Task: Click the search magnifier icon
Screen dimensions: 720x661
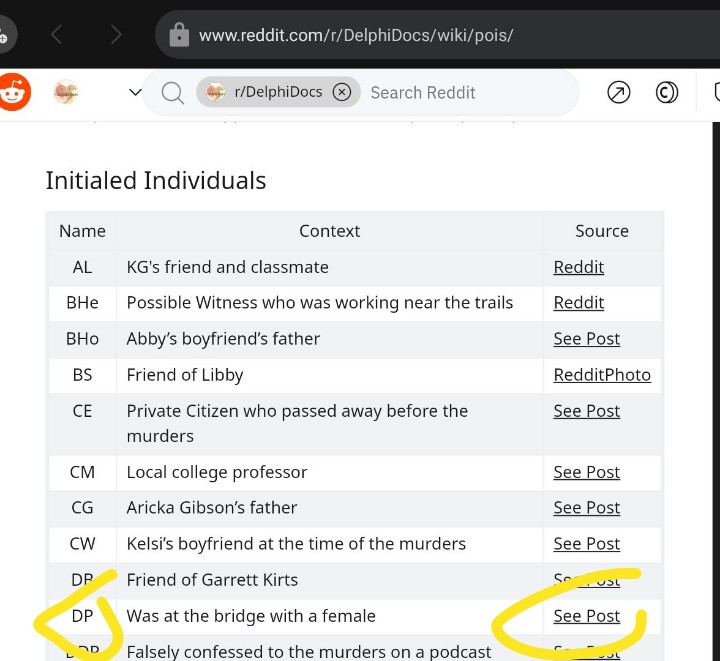Action: click(173, 93)
